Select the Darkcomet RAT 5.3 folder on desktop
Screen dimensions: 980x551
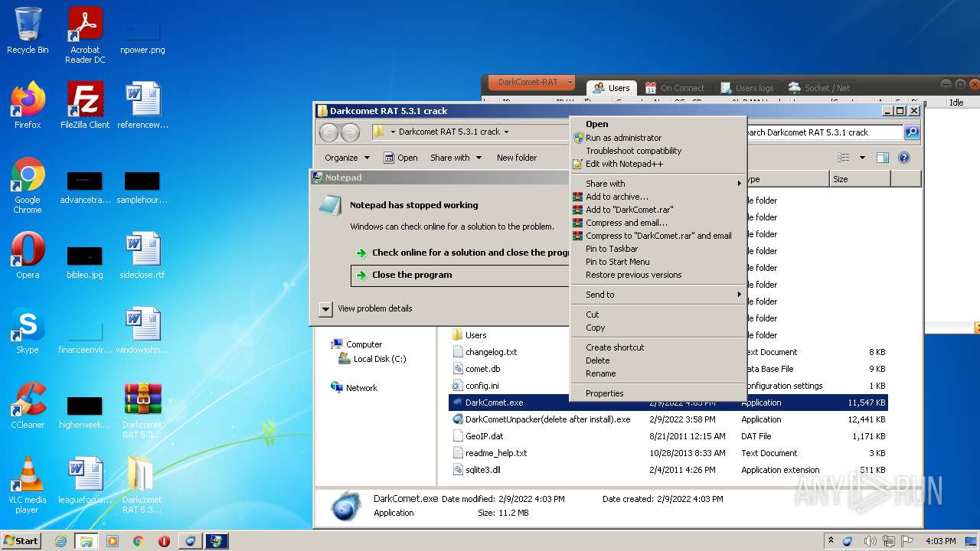[x=142, y=485]
